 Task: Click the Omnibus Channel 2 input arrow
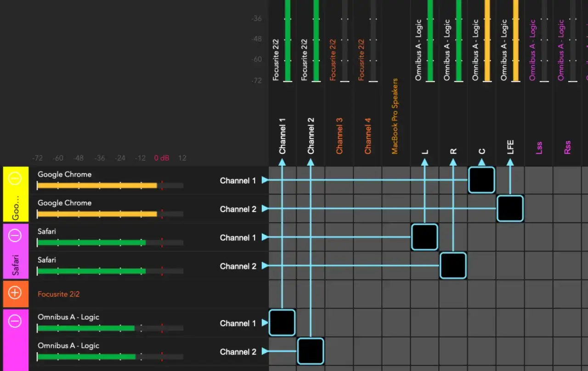pos(265,351)
